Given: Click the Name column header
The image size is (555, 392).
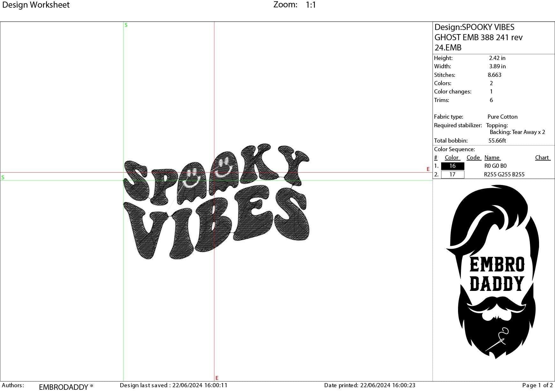Looking at the screenshot, I should click(x=492, y=158).
